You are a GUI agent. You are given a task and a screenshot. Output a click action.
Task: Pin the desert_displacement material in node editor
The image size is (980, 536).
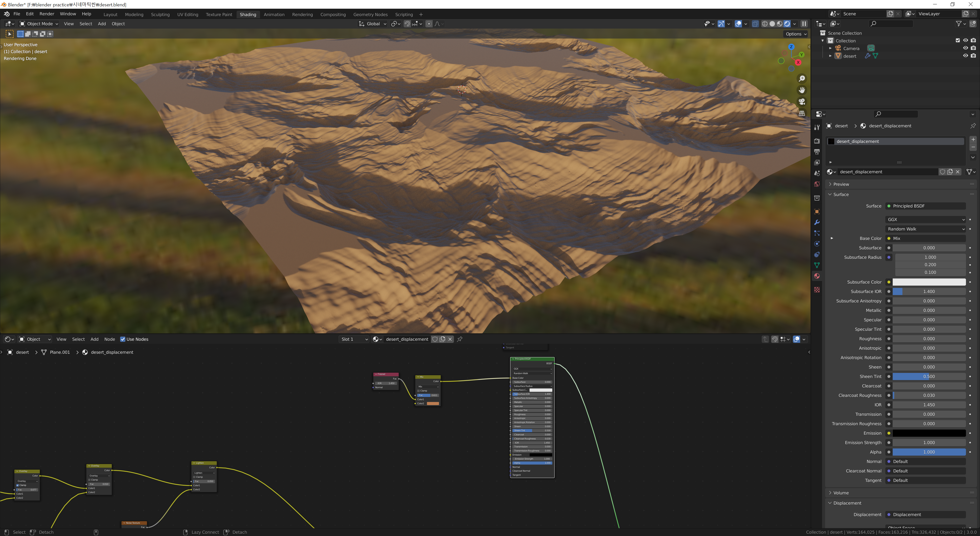click(x=460, y=339)
